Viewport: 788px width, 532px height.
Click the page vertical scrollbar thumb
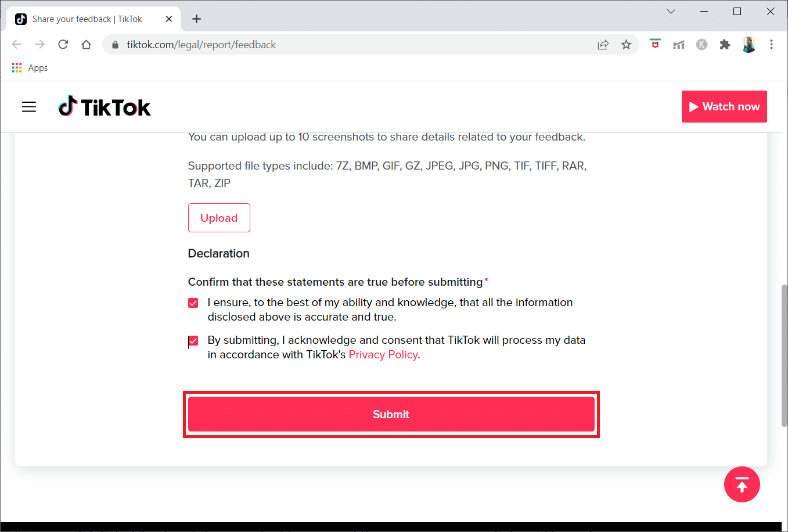pyautogui.click(x=785, y=355)
